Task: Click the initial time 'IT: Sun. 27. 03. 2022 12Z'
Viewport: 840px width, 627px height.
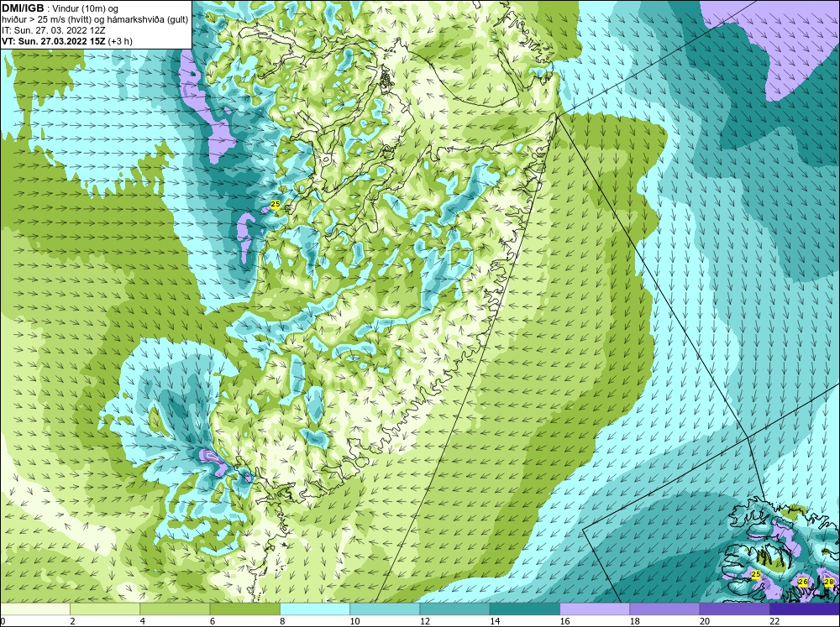Action: (x=54, y=30)
